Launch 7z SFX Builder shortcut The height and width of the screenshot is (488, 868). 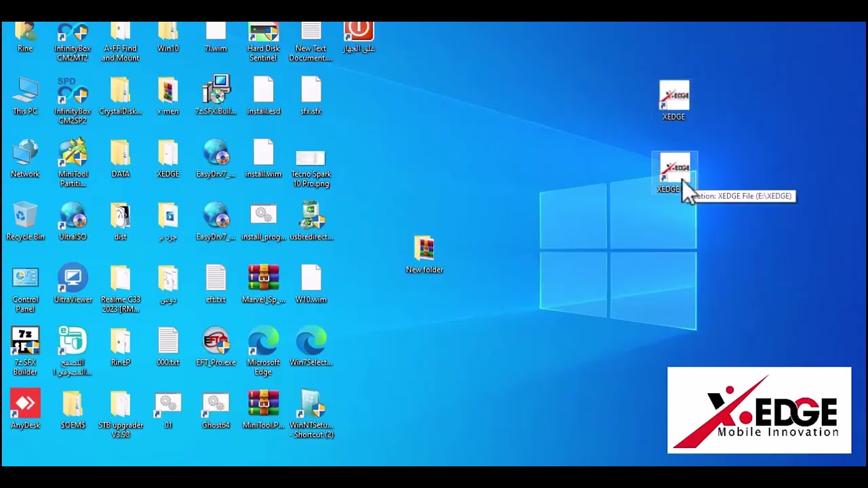(x=25, y=352)
